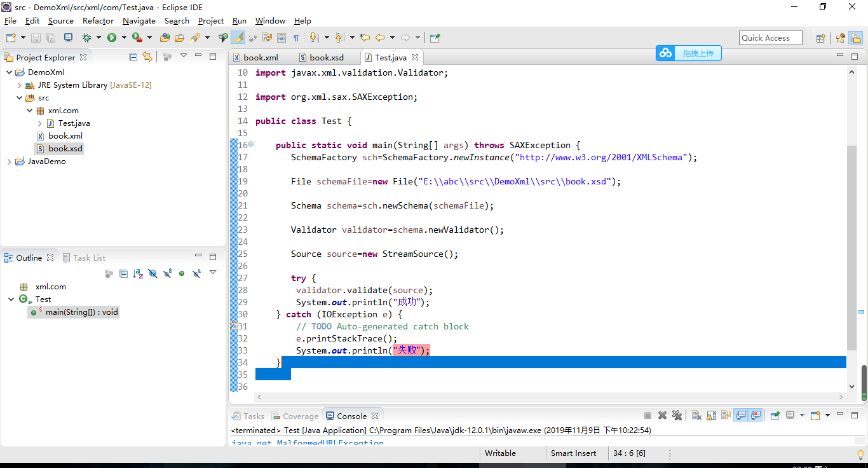The height and width of the screenshot is (468, 868).
Task: Click Pin Console icon
Action: [775, 415]
